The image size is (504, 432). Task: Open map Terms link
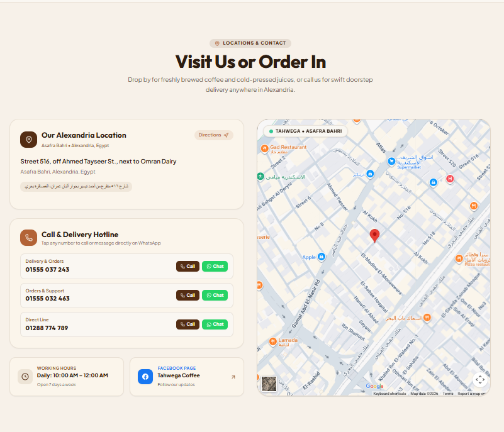pos(448,394)
